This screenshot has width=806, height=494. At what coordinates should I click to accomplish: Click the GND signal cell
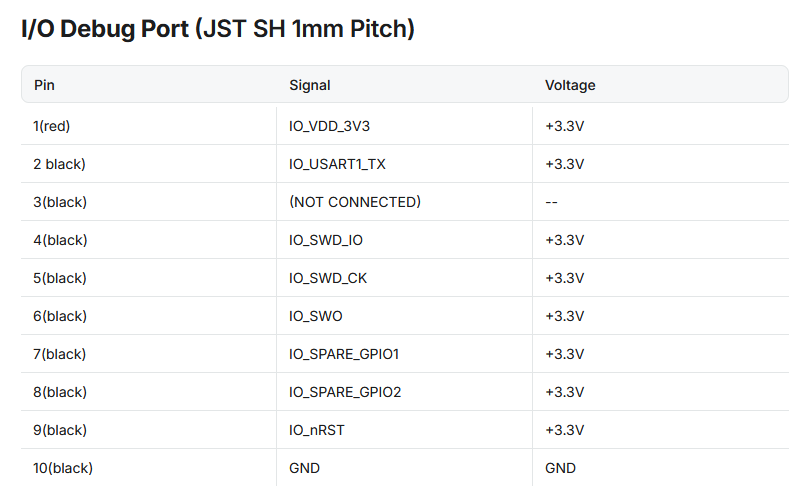tap(305, 468)
